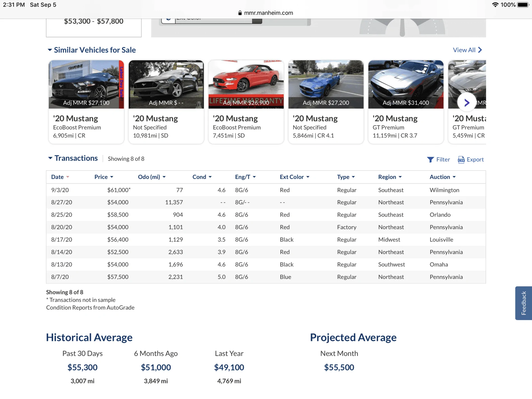Sort by the Auction column header
Screen dimensions: 532x399
[443, 177]
